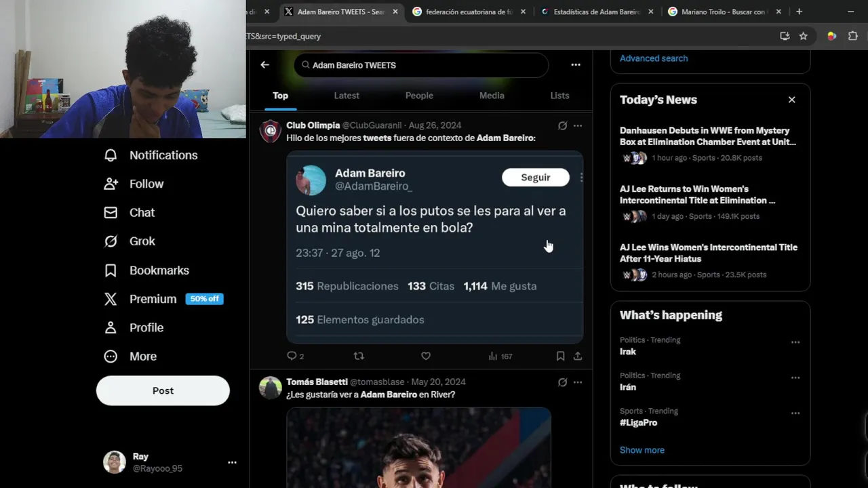Open the Follow people icon
This screenshot has width=868, height=488.
tap(111, 184)
